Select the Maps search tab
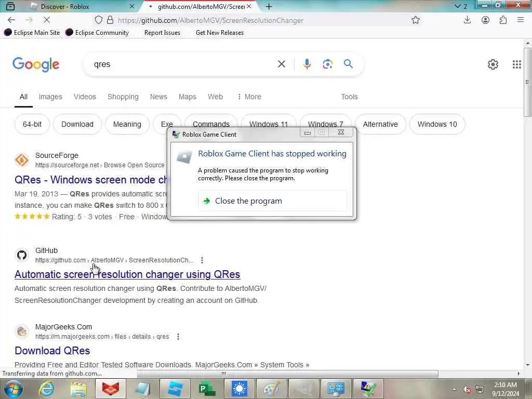532x399 pixels. click(x=187, y=97)
